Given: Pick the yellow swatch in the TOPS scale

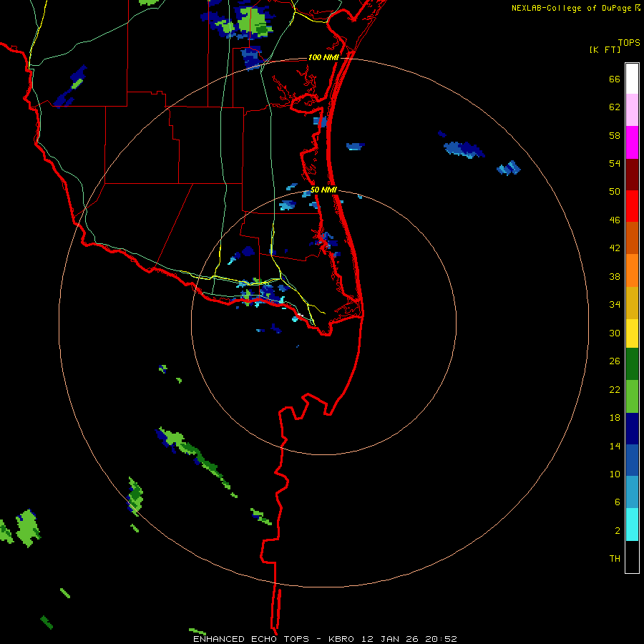Looking at the screenshot, I should tap(632, 333).
